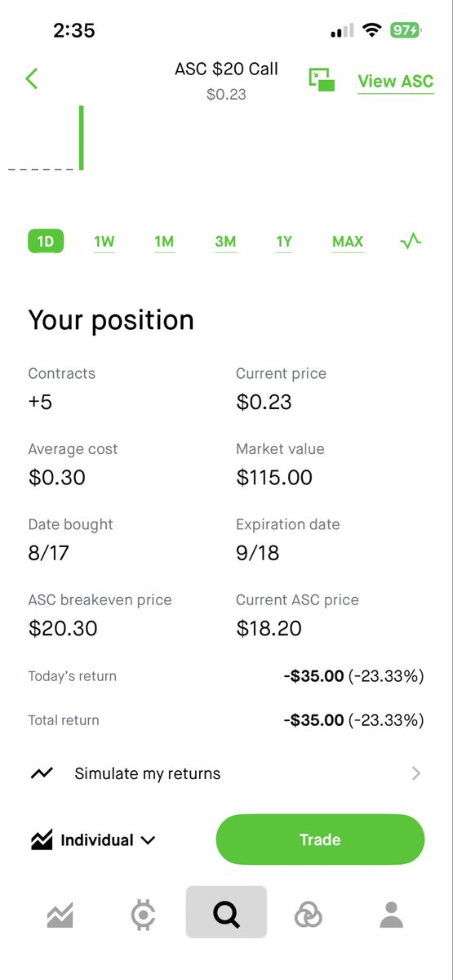This screenshot has width=453, height=980.
Task: Tap the green price chart bar
Action: tap(82, 138)
